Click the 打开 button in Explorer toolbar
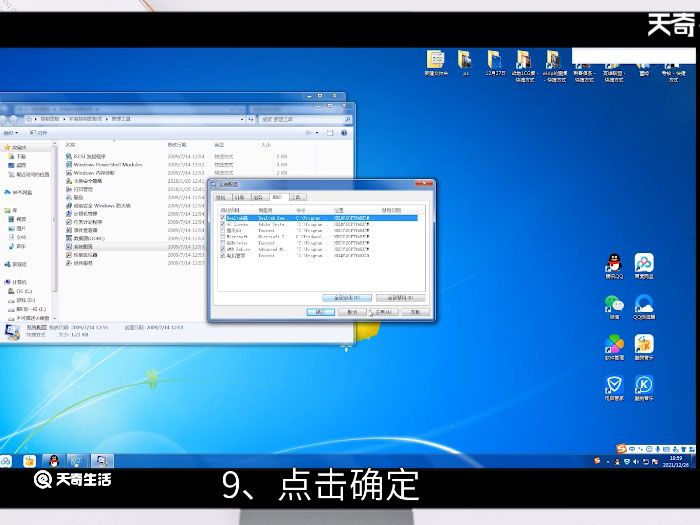Screen dimensions: 700x525 [38, 133]
